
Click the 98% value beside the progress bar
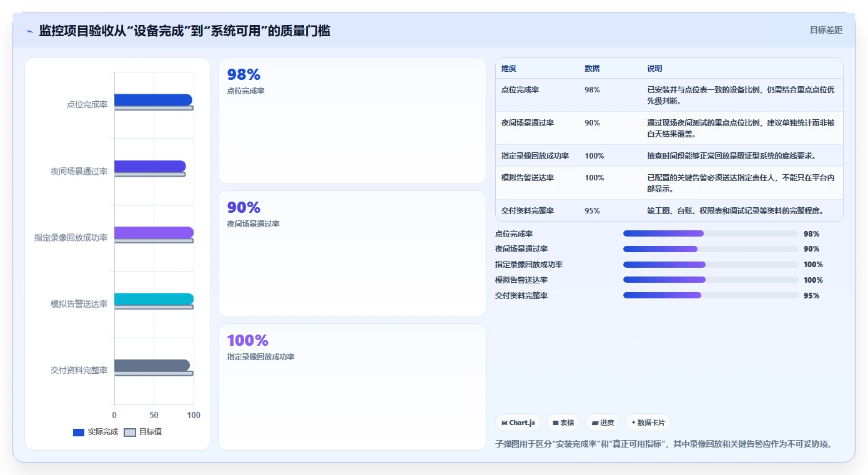coord(811,234)
